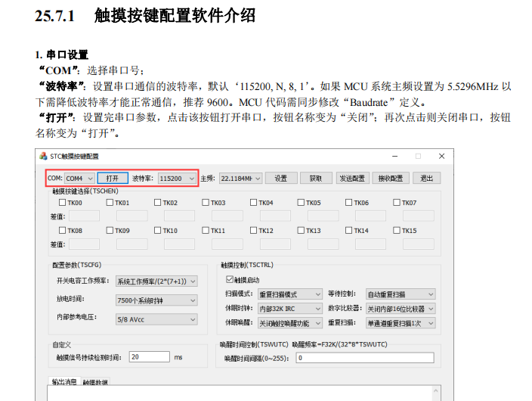This screenshot has width=532, height=401.
Task: Tick the TK12 touch key checkbox
Action: pos(253,231)
